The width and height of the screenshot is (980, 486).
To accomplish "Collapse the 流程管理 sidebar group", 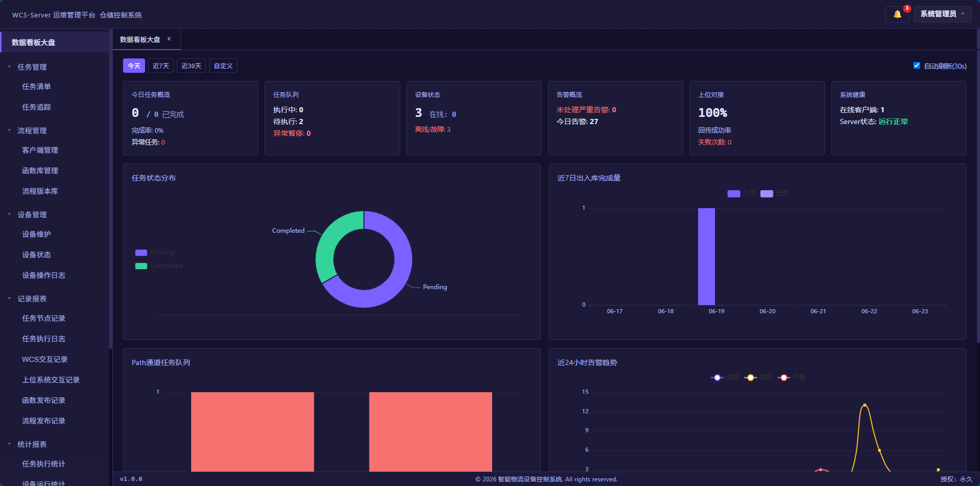I will pyautogui.click(x=32, y=130).
